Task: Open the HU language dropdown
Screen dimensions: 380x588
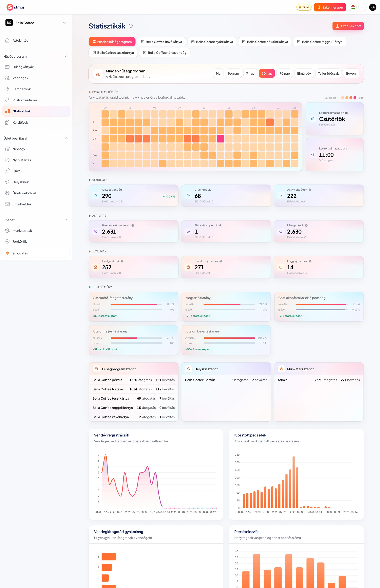Action: (x=357, y=7)
